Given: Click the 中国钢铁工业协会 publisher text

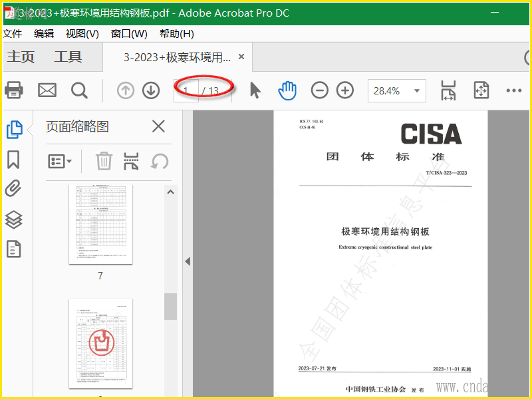Looking at the screenshot, I should [376, 389].
